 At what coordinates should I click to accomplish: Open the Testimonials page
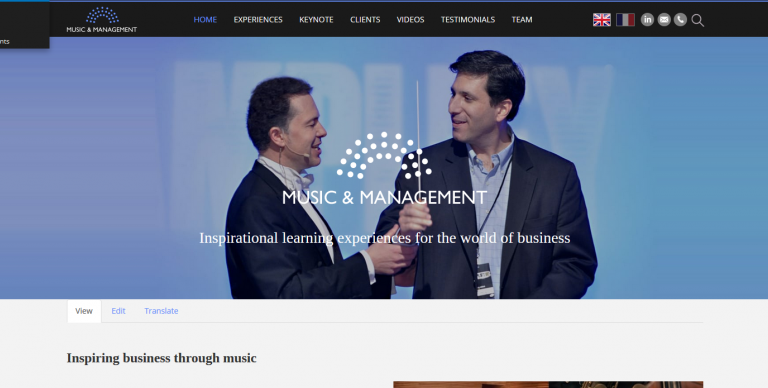(x=468, y=20)
